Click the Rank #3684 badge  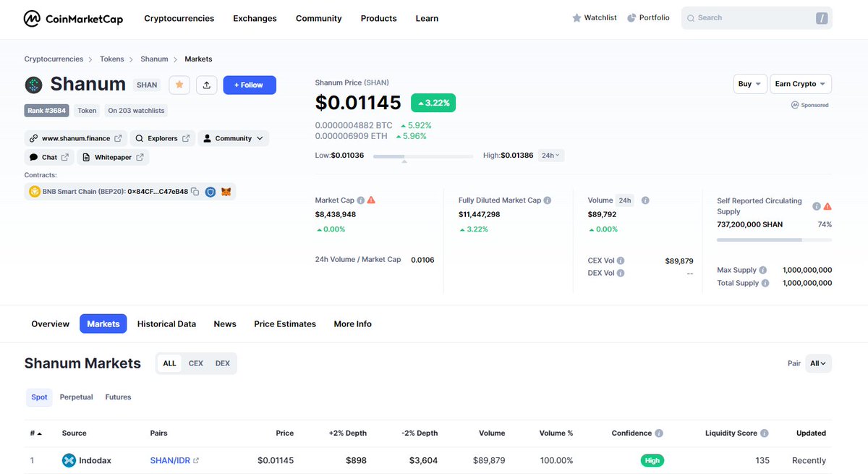pyautogui.click(x=48, y=111)
